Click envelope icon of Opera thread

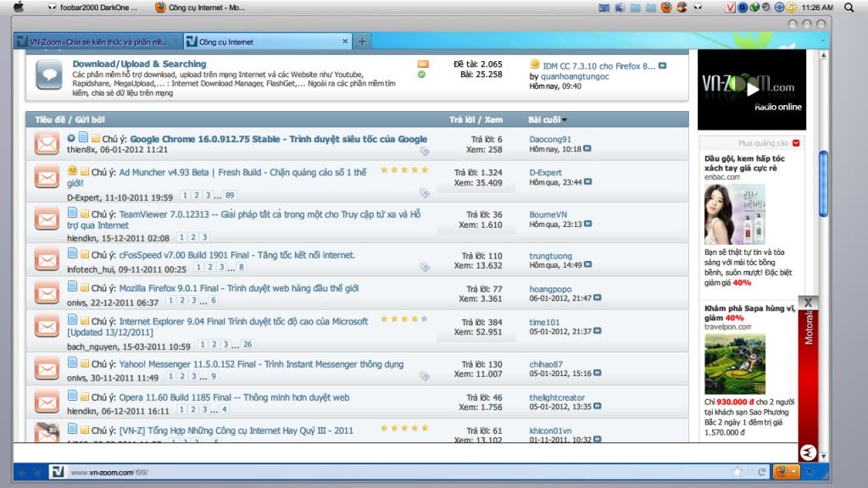point(47,402)
